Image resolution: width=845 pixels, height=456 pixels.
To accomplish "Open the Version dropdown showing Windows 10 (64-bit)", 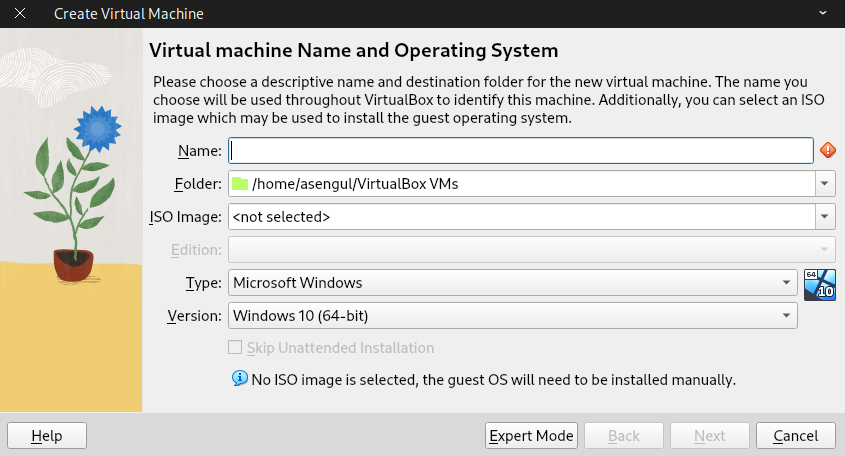I will [x=512, y=315].
